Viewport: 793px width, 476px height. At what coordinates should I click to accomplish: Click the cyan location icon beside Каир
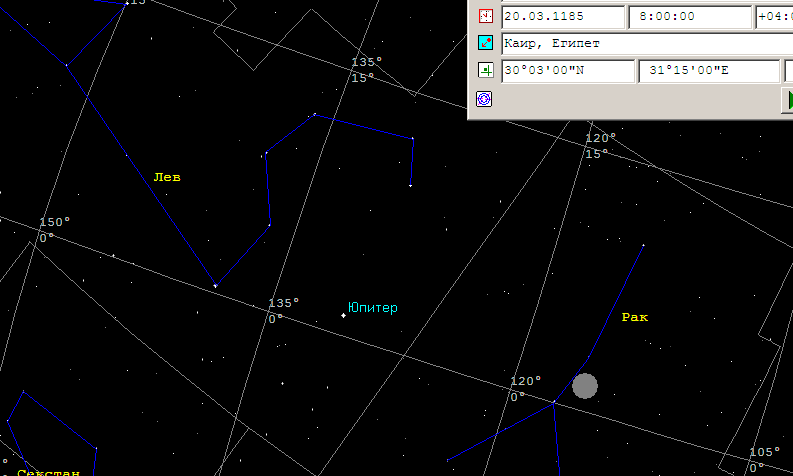pyautogui.click(x=486, y=42)
